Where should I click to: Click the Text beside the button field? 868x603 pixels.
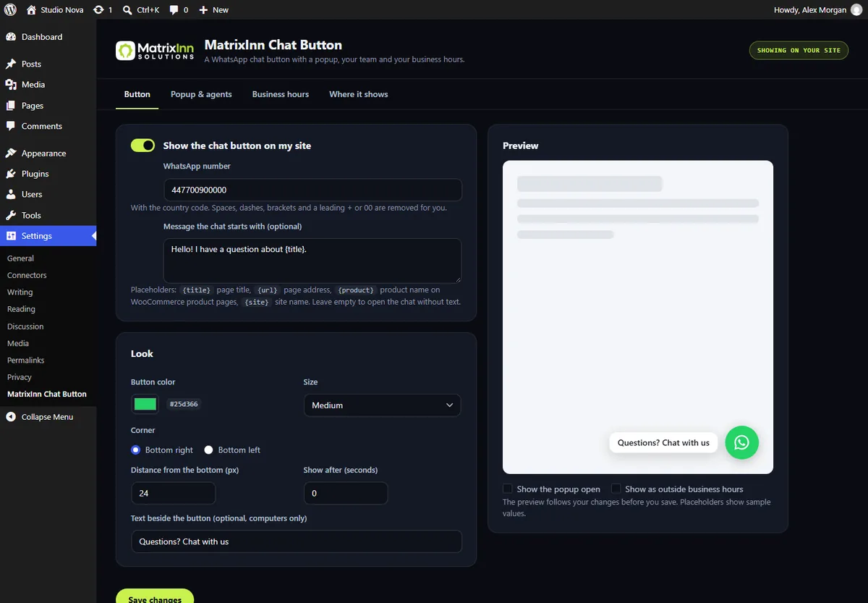tap(297, 541)
